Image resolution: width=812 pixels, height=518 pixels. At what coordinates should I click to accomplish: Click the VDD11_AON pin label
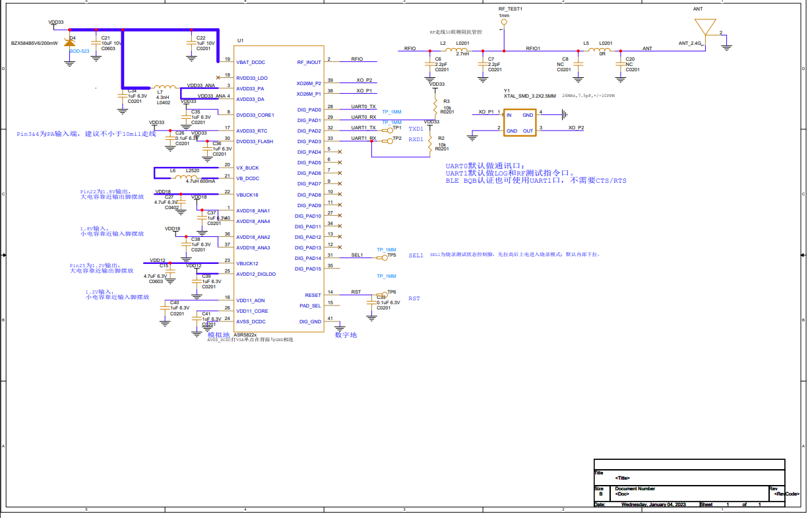251,300
